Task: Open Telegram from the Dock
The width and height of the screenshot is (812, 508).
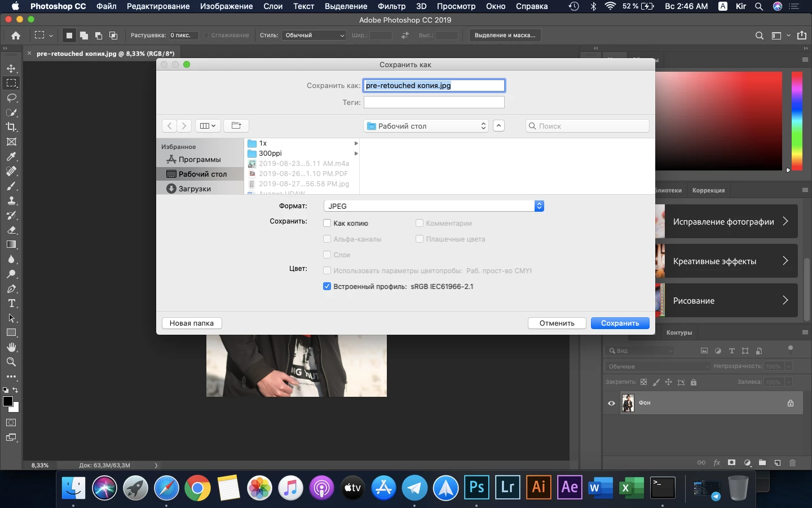Action: [414, 488]
